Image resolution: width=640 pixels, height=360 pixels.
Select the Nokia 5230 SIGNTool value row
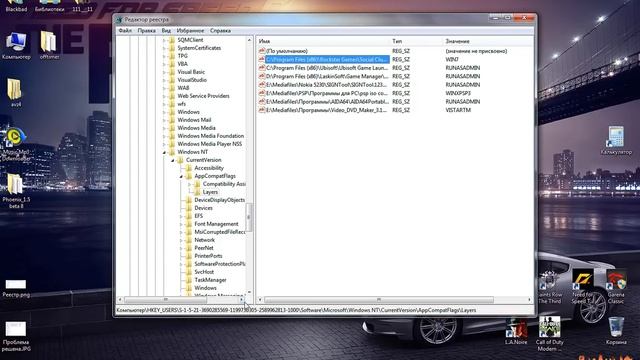[x=326, y=85]
